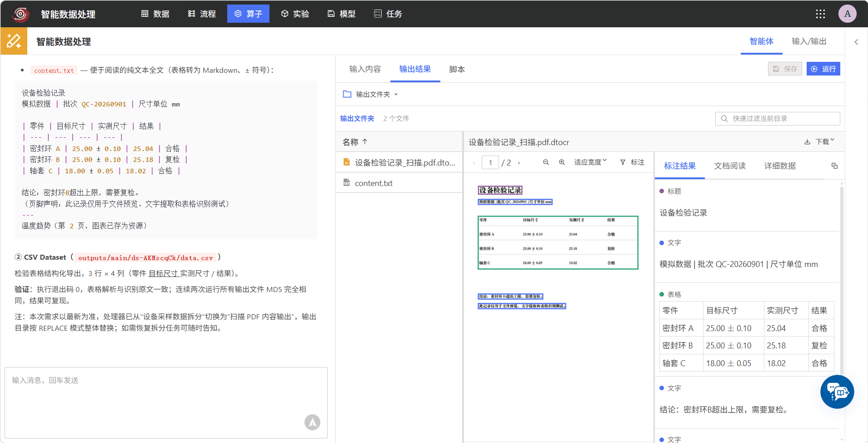Screen dimensions: 868x443
Task: Click the page number input box
Action: pyautogui.click(x=490, y=162)
